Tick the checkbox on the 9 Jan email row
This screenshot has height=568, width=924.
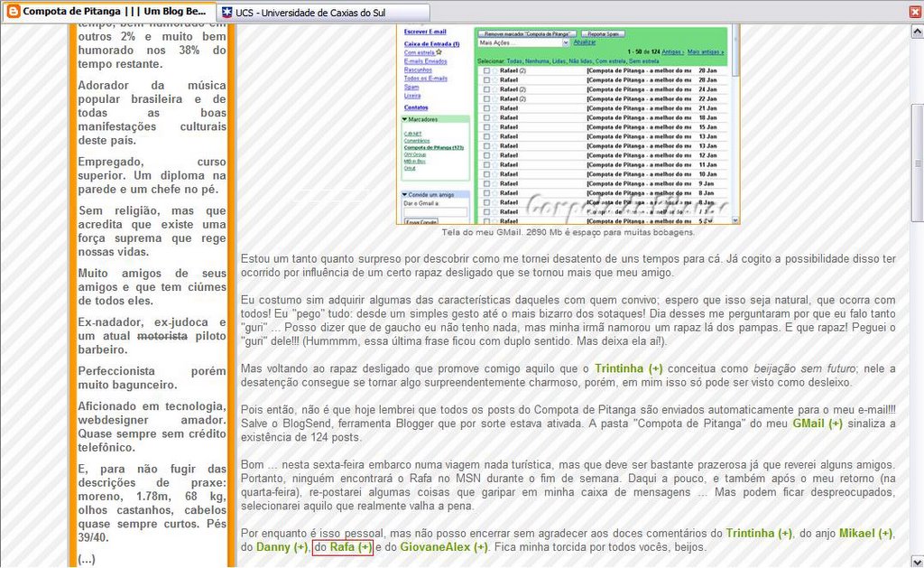coord(486,184)
